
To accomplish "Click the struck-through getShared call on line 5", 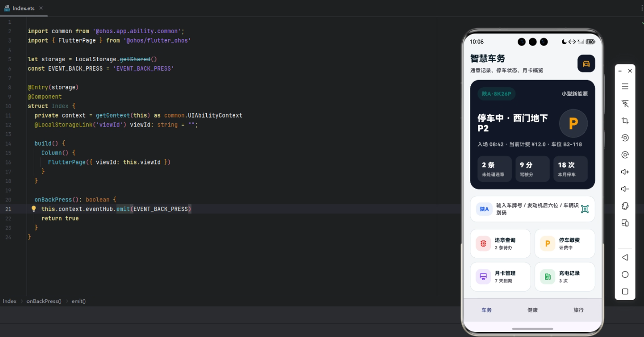I will coord(135,59).
